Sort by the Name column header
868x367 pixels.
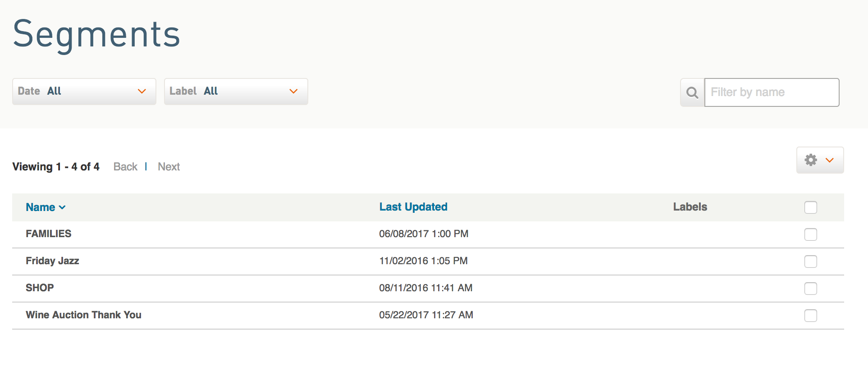(41, 207)
